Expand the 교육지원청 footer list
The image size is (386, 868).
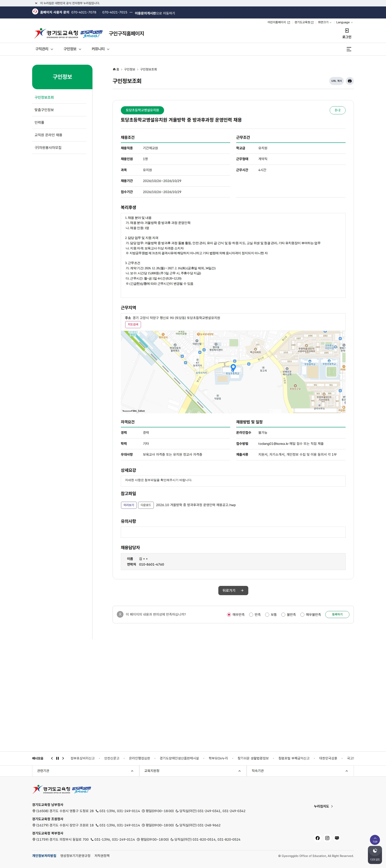point(193,771)
